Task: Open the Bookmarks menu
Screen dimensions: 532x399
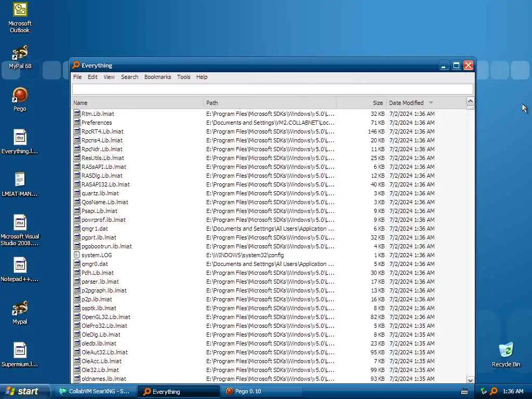Action: click(x=157, y=77)
